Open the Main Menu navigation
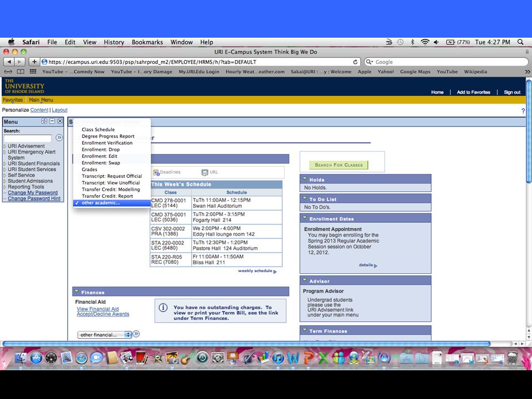 [40, 100]
